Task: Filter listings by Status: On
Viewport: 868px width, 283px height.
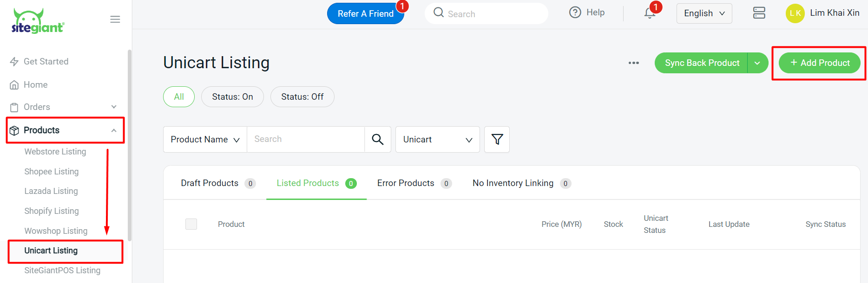Action: [x=232, y=96]
